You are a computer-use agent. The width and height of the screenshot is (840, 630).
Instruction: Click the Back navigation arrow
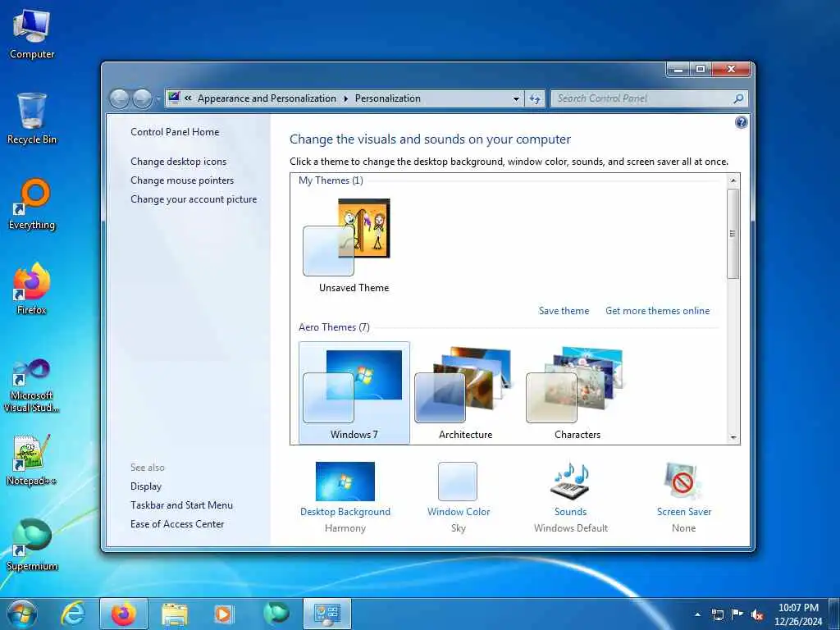pyautogui.click(x=119, y=98)
